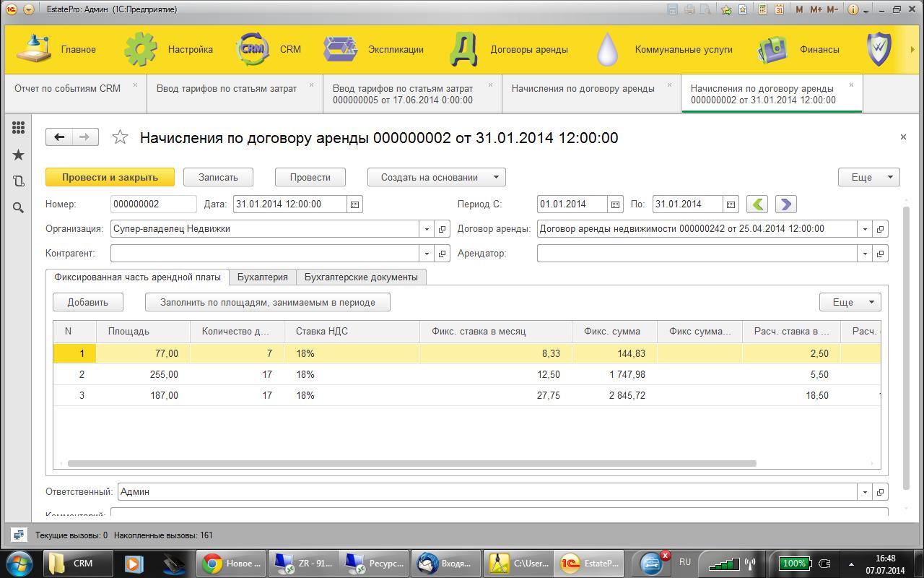924x578 pixels.
Task: Click the Добавить button
Action: pos(88,302)
